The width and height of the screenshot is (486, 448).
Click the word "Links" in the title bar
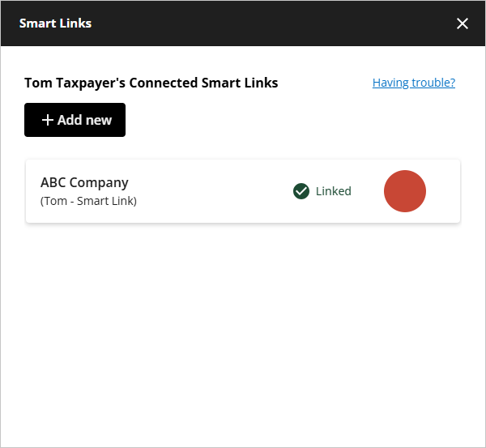[x=75, y=23]
